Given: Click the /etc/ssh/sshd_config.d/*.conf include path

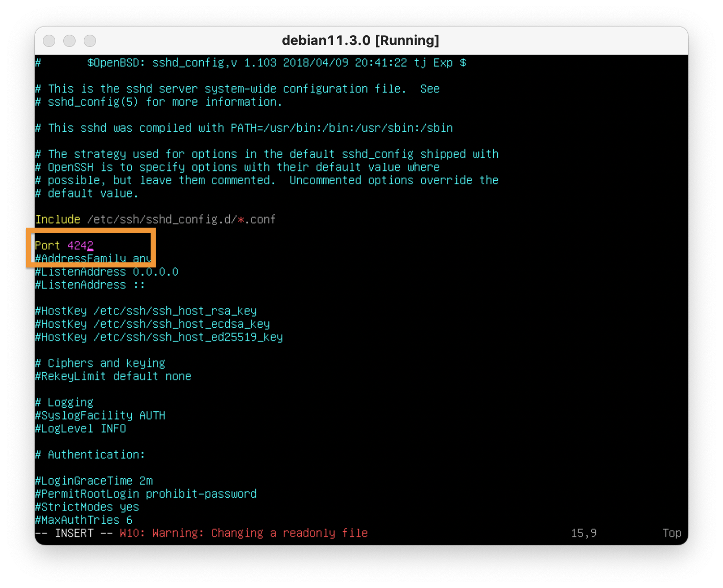Looking at the screenshot, I should (181, 219).
